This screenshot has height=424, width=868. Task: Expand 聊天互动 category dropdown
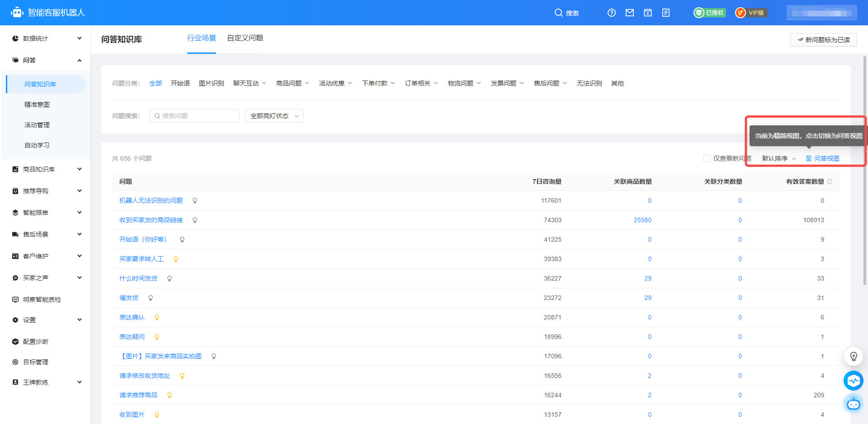[250, 83]
